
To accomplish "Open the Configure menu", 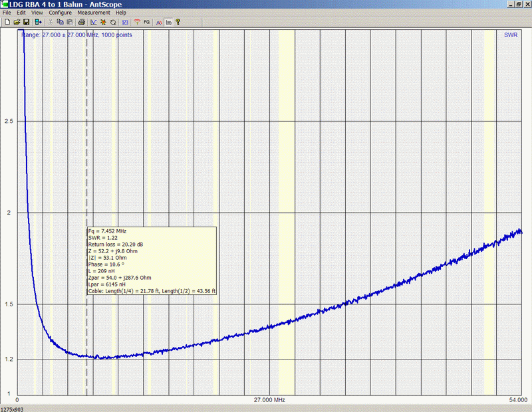I will point(60,13).
